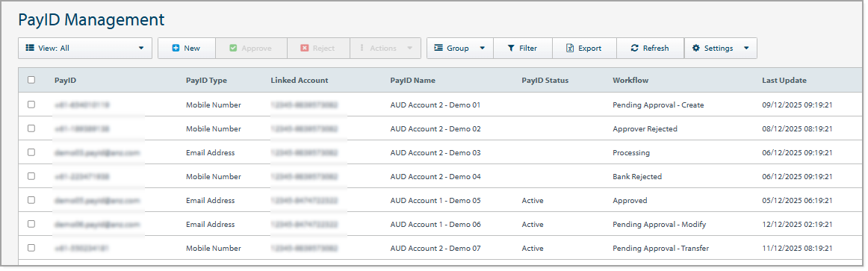Click the Filter funnel icon
This screenshot has width=868, height=271.
511,48
